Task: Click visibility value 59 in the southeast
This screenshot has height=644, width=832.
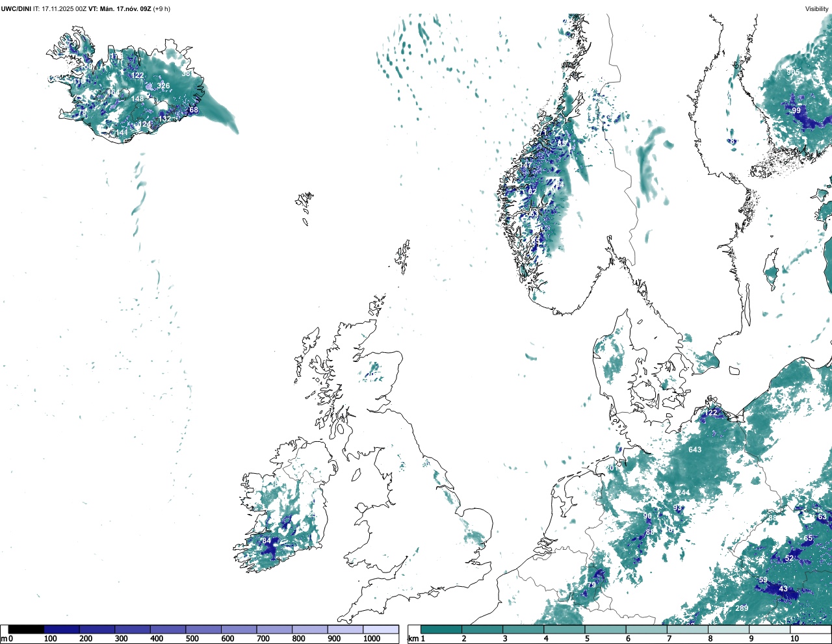Action: pos(763,580)
